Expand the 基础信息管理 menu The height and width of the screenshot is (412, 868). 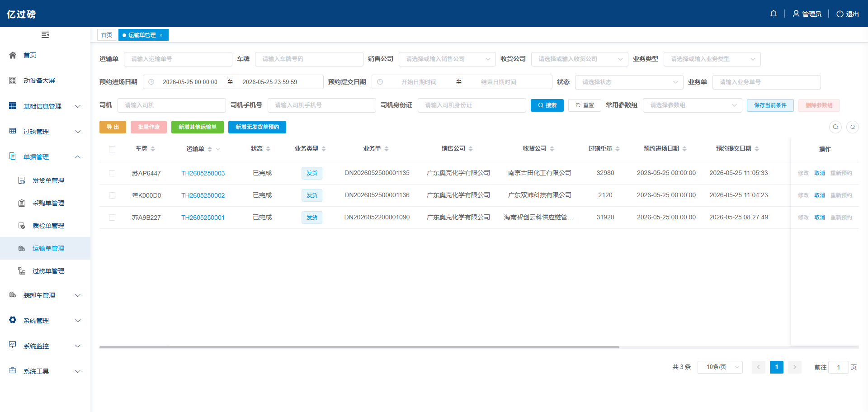coord(45,106)
